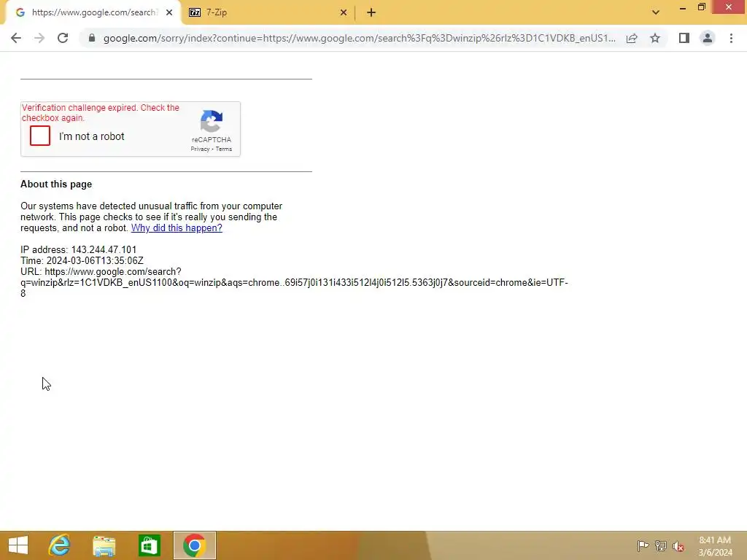The height and width of the screenshot is (560, 747).
Task: Click the Time: 2024-03-06T13:35:06Z line
Action: click(x=82, y=261)
